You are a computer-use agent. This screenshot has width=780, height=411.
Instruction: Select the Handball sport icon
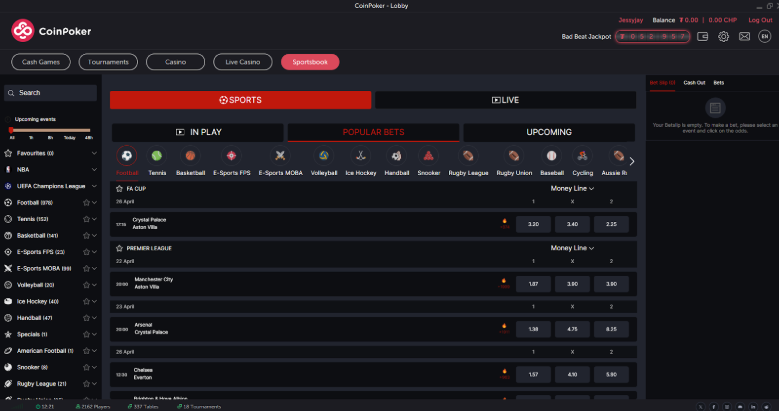(x=396, y=156)
